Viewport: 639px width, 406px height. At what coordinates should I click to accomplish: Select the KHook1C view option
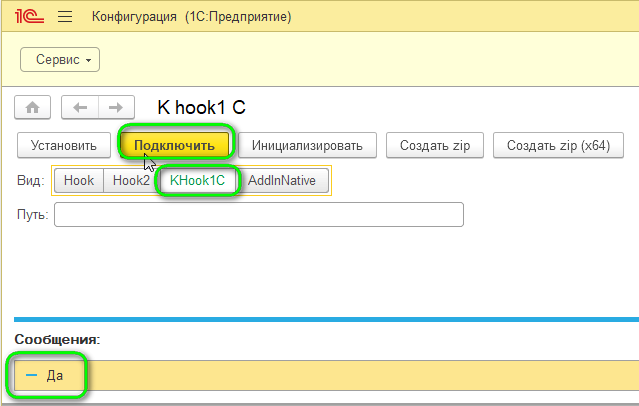point(197,180)
